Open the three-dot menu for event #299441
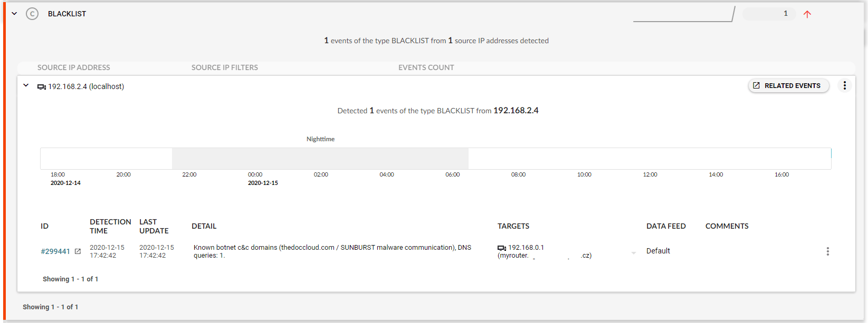Viewport: 868px width, 323px height. click(827, 251)
